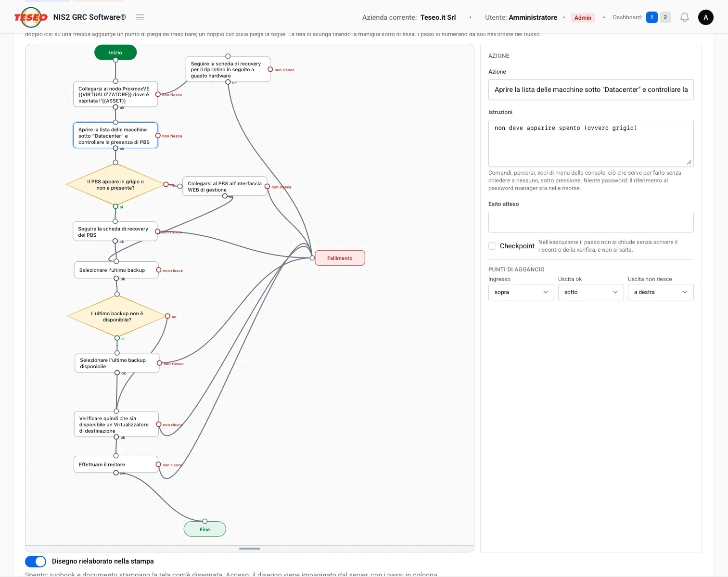Select the Fine end node
This screenshot has width=728, height=577.
point(205,529)
